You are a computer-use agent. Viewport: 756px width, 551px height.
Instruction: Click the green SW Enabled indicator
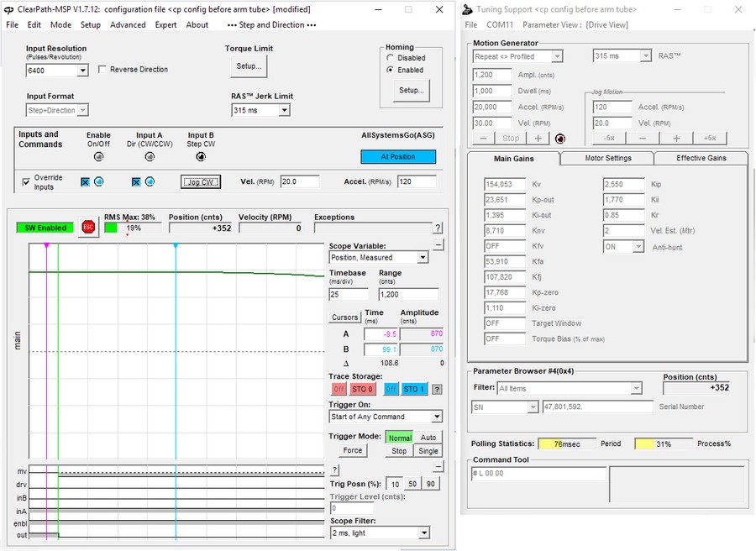point(46,227)
